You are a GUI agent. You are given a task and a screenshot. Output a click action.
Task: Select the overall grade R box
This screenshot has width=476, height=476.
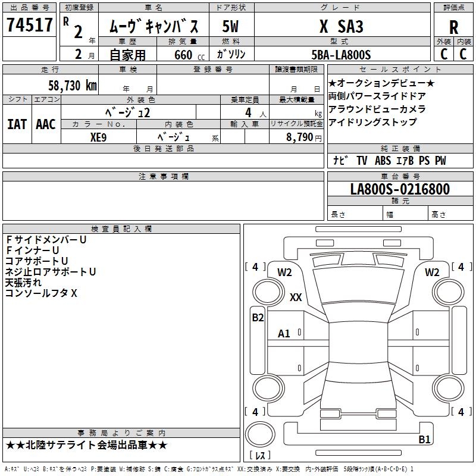tap(453, 27)
